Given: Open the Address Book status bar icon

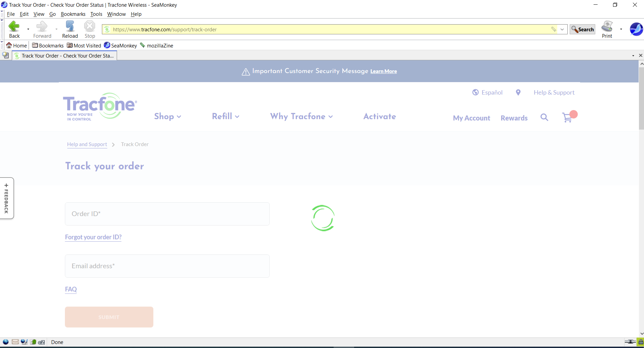Looking at the screenshot, I should (33, 342).
